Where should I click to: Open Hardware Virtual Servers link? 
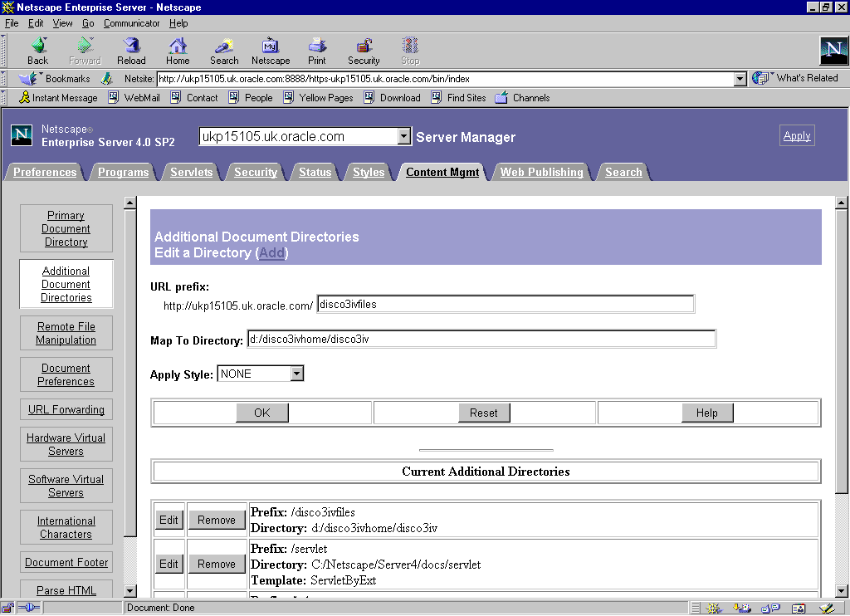(x=66, y=444)
